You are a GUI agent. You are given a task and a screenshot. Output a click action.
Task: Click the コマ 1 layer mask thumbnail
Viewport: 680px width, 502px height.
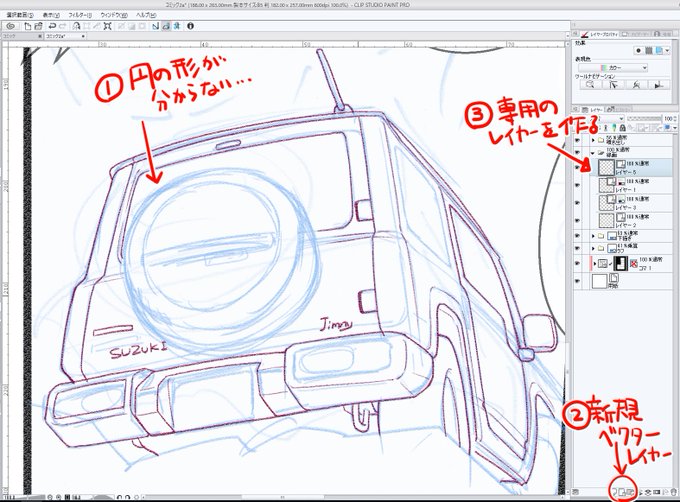click(x=621, y=263)
